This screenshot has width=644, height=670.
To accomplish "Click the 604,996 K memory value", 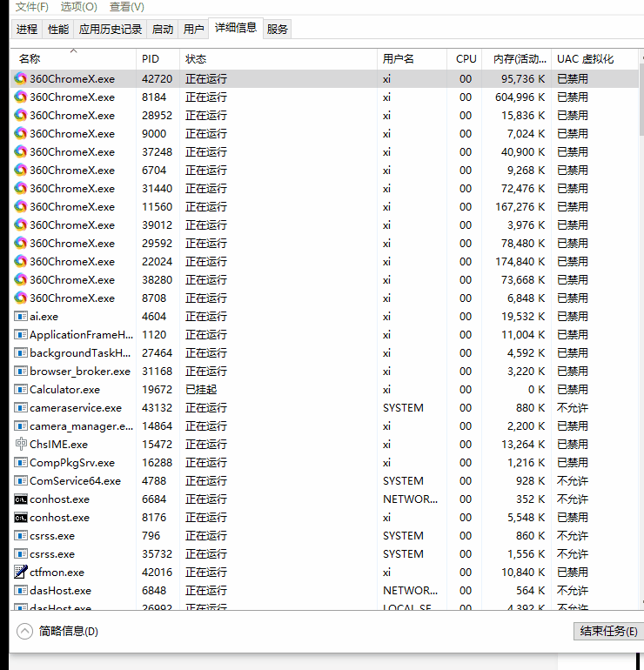I will point(520,97).
